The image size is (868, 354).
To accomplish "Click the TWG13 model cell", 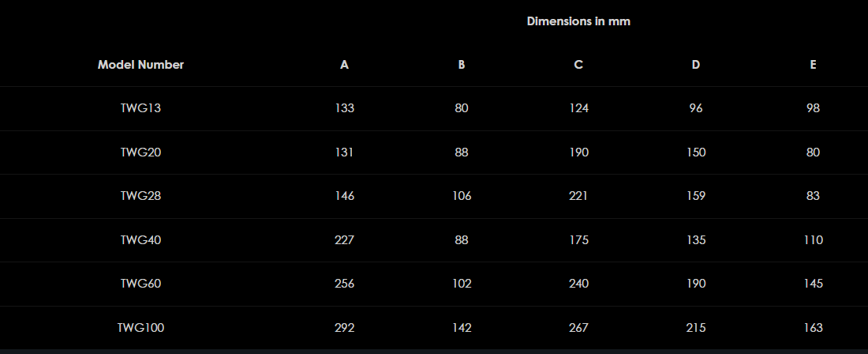I will [140, 108].
